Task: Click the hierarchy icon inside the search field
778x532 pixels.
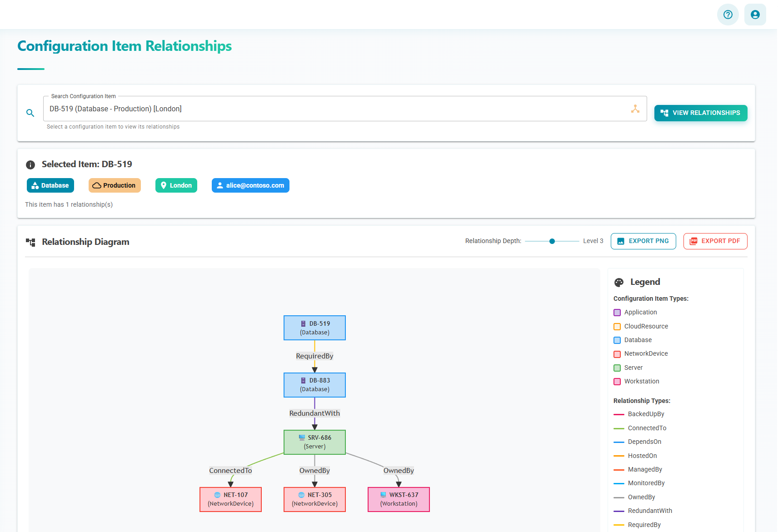Action: [635, 109]
